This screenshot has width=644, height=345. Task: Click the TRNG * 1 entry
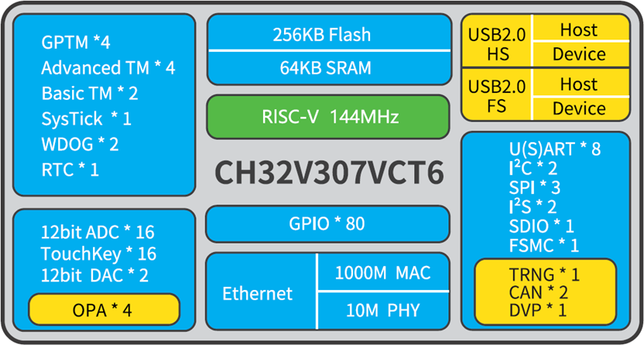[544, 274]
